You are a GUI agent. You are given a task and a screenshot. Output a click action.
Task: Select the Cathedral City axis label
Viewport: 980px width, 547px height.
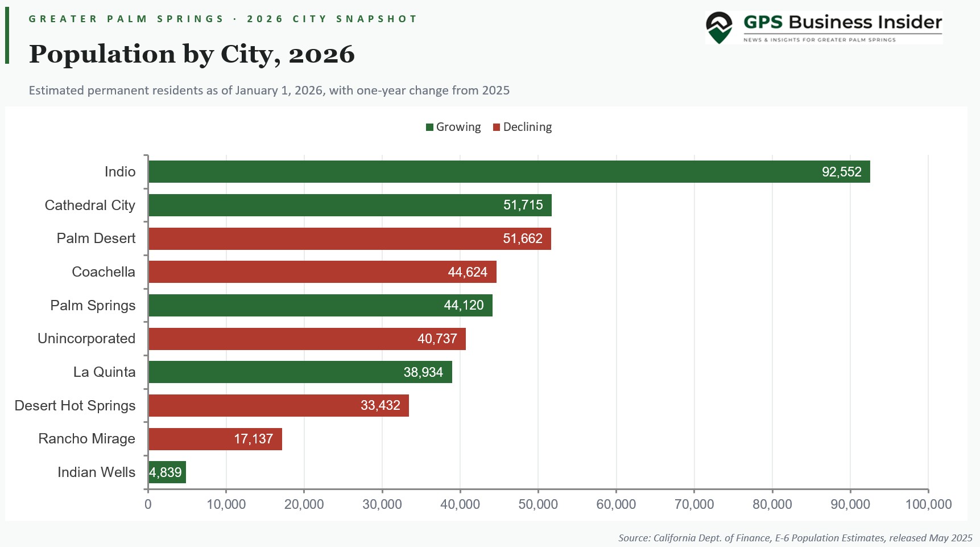[90, 205]
